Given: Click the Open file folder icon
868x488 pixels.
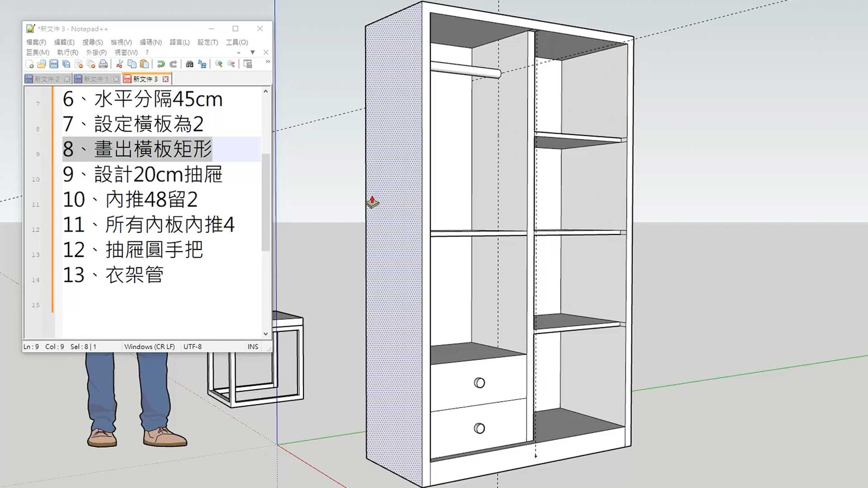Looking at the screenshot, I should click(x=42, y=64).
